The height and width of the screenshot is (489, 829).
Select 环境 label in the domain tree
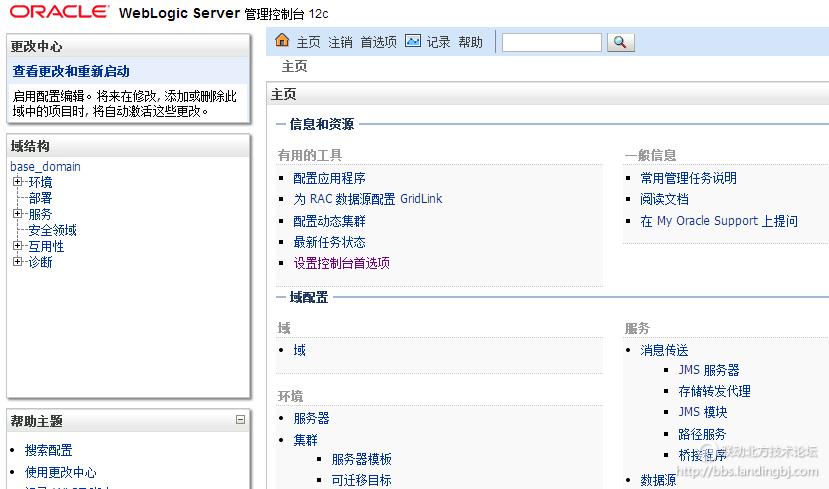coord(41,182)
